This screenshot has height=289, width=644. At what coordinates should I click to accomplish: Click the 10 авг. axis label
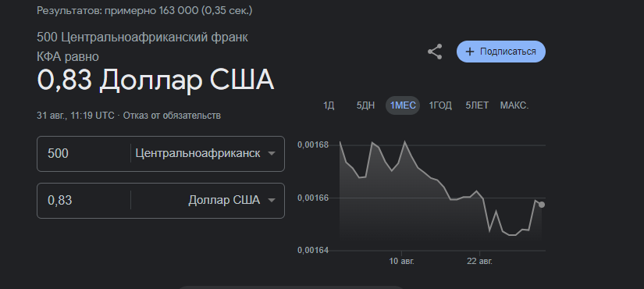click(402, 261)
